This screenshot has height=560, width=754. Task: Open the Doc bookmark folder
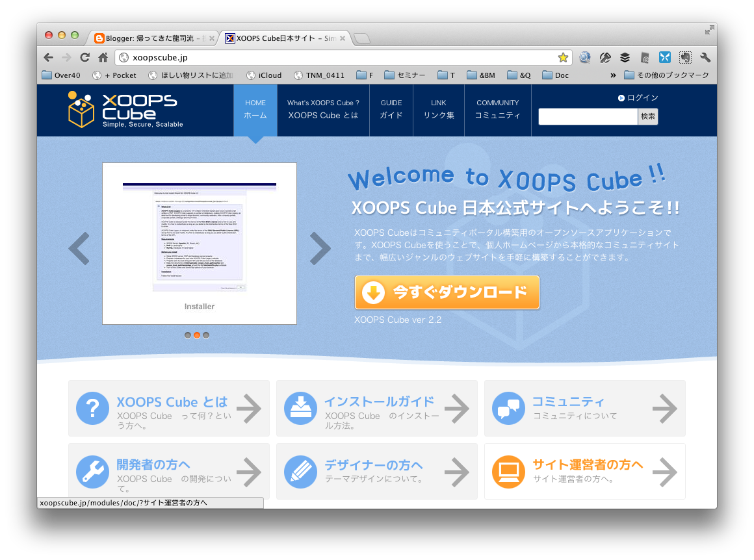coord(555,75)
